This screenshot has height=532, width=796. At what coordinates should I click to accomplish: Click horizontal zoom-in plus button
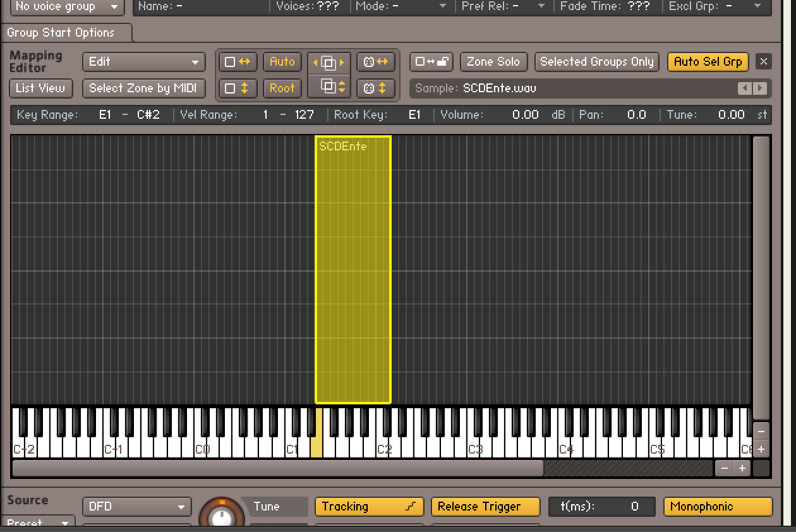coord(741,468)
